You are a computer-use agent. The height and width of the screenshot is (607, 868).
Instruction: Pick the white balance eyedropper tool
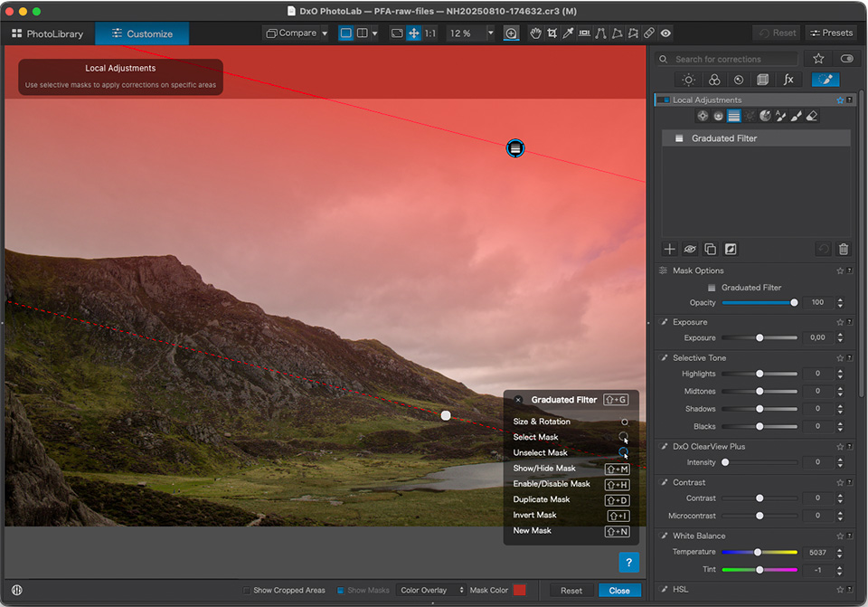(568, 33)
